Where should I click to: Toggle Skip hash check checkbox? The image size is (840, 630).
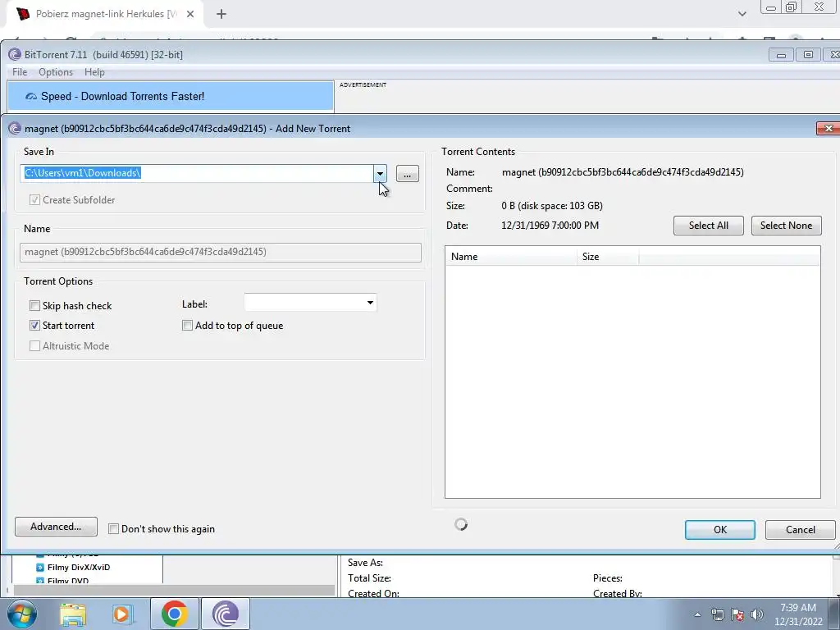click(x=34, y=305)
